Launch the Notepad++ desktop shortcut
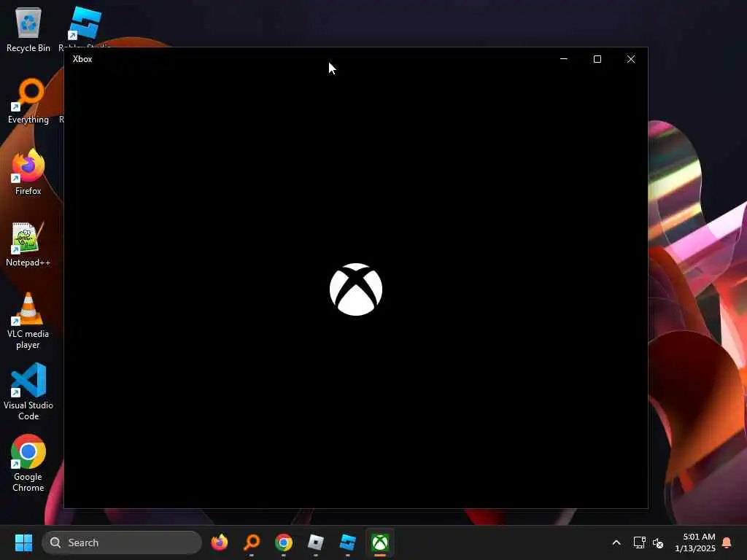747x560 pixels. (x=28, y=244)
